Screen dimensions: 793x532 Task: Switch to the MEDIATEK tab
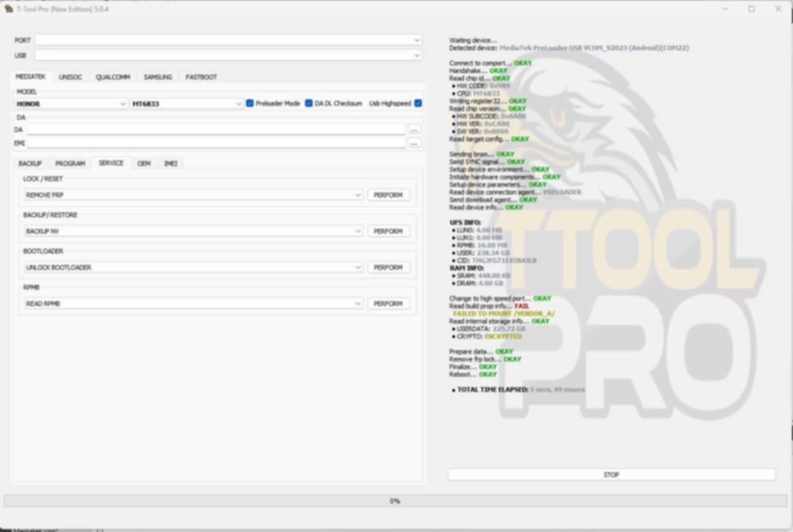pyautogui.click(x=30, y=77)
